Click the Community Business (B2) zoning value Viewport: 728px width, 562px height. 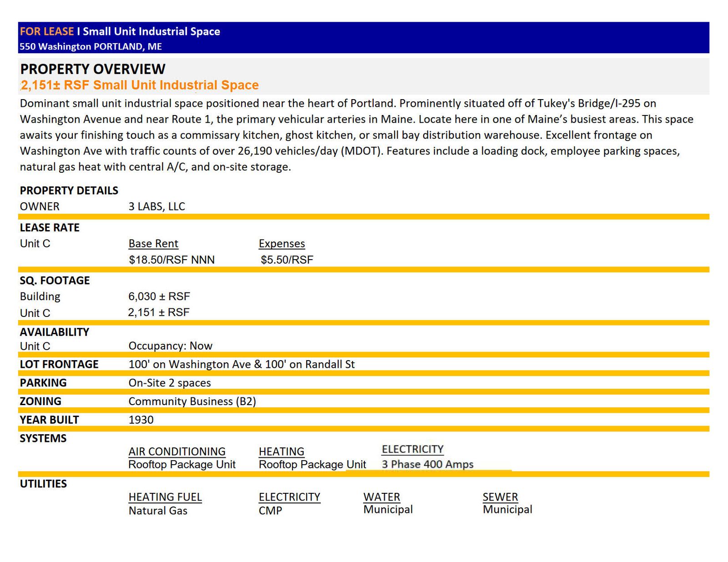click(x=192, y=401)
